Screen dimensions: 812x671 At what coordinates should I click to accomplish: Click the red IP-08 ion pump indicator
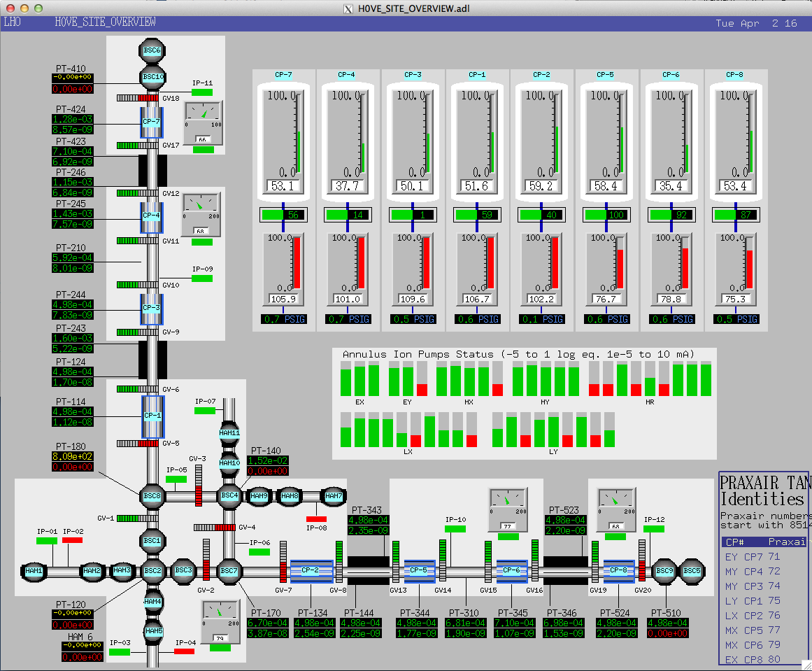tap(316, 519)
